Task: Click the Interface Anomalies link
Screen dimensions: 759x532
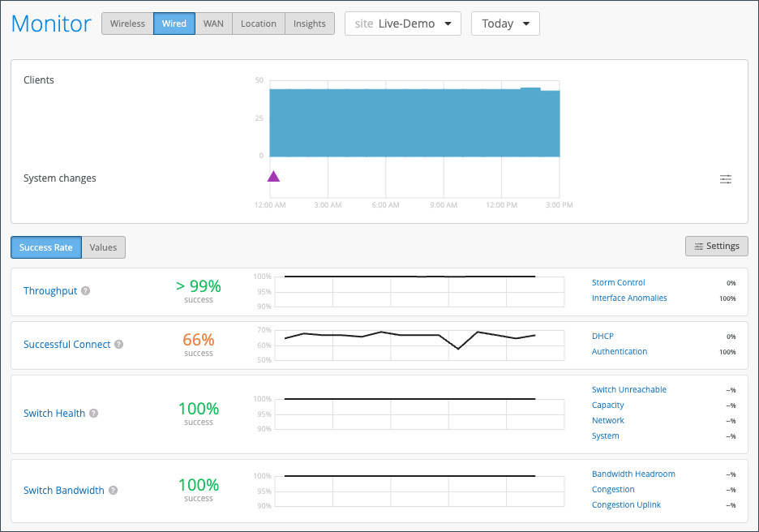Action: tap(629, 298)
